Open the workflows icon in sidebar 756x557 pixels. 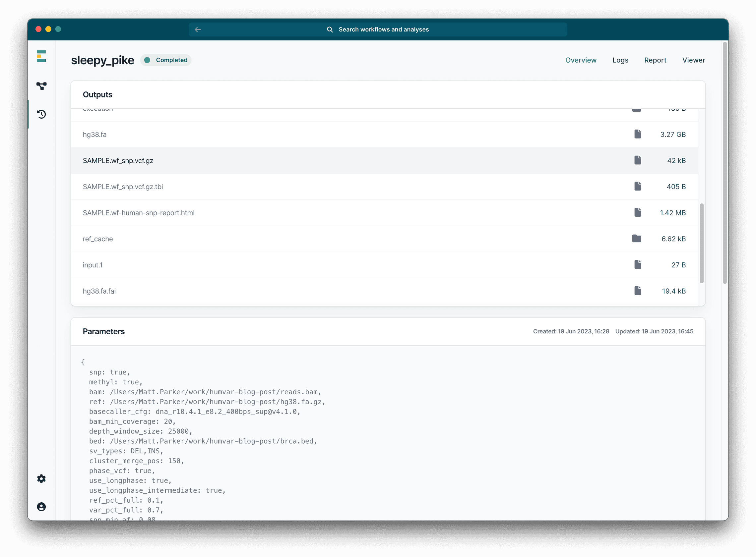[41, 86]
